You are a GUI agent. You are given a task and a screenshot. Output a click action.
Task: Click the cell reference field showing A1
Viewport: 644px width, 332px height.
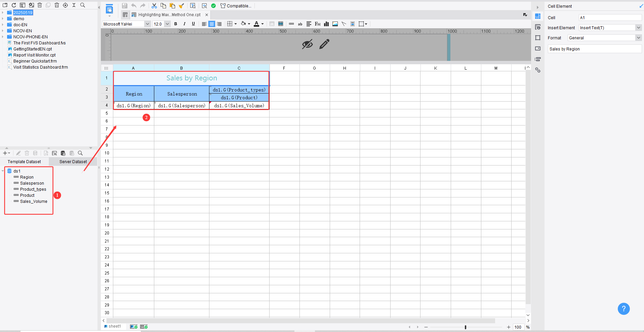point(610,17)
